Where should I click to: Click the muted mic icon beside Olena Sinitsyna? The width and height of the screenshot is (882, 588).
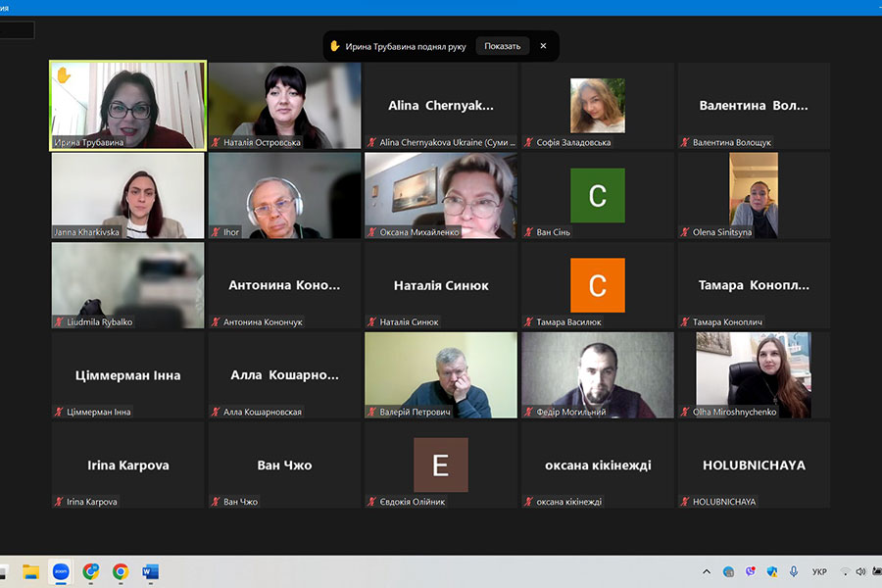tap(685, 232)
